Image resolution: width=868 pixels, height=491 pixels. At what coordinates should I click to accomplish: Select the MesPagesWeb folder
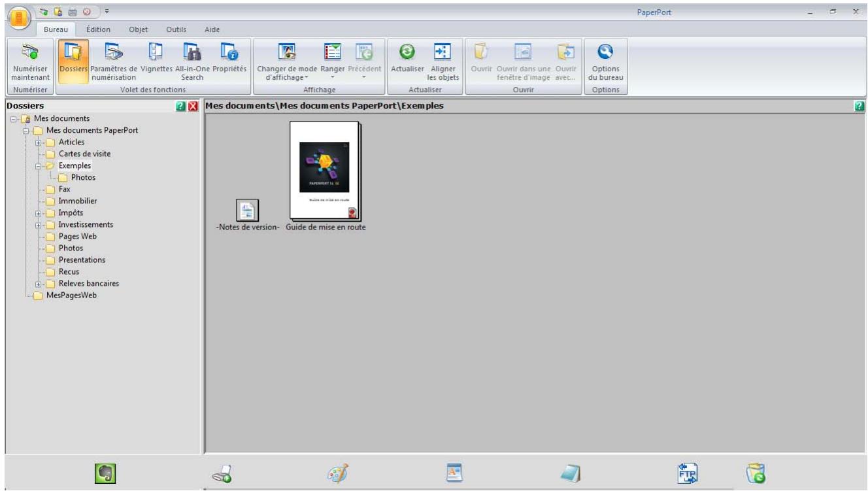tap(71, 295)
